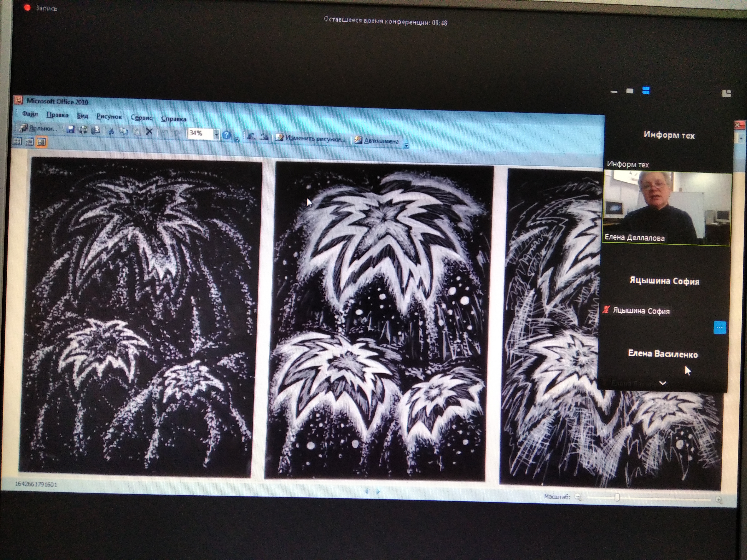Click the Save icon in the toolbar
Screen dimensions: 747x560
71,130
